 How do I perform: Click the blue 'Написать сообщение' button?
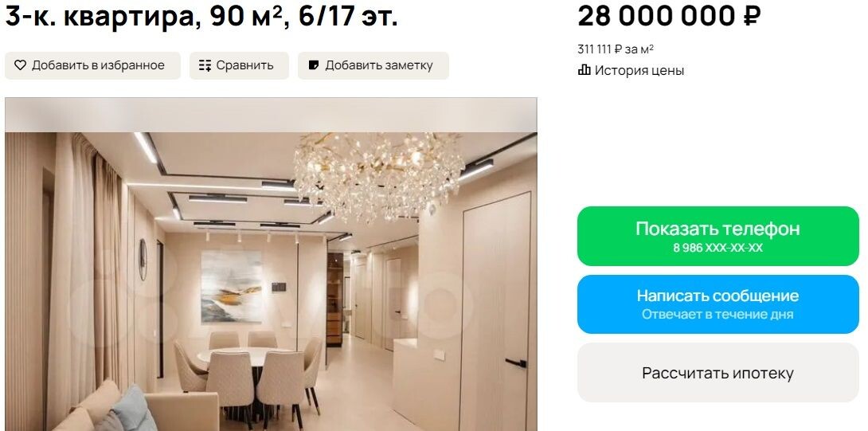pyautogui.click(x=718, y=304)
